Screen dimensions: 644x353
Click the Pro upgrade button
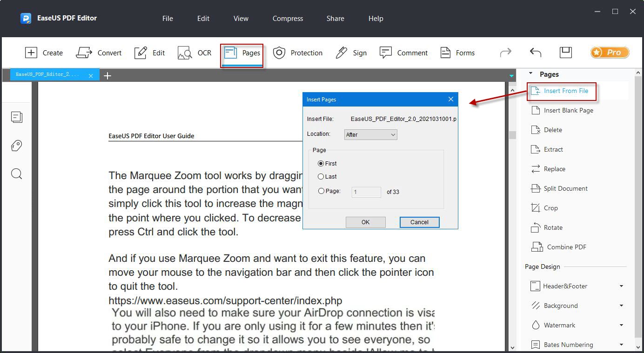(610, 53)
